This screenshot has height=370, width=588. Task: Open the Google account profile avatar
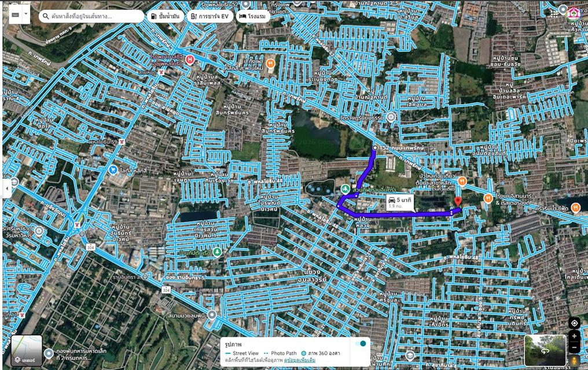574,12
